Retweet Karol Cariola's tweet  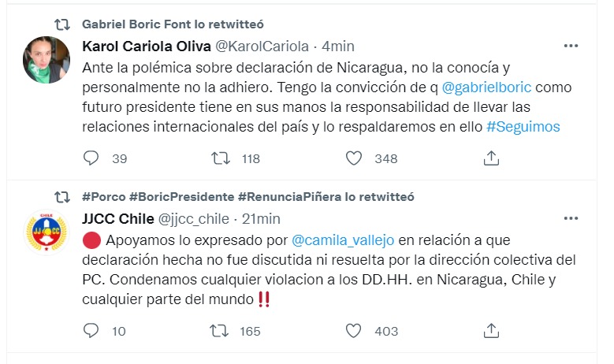[x=221, y=158]
